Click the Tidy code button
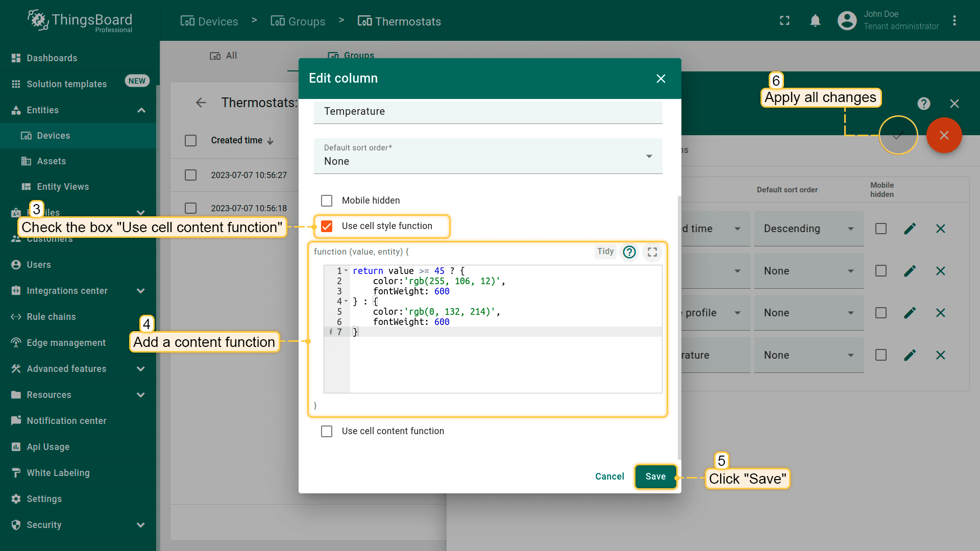The image size is (980, 551). click(605, 251)
